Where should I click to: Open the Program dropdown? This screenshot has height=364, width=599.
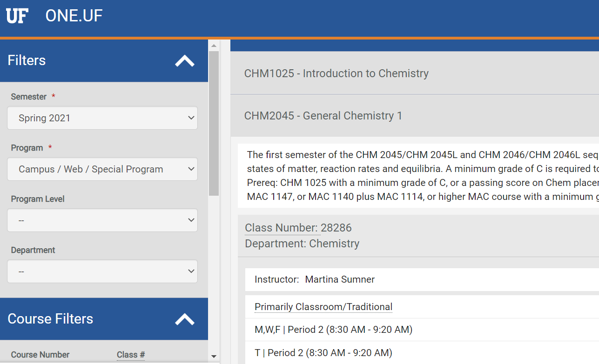(x=102, y=169)
